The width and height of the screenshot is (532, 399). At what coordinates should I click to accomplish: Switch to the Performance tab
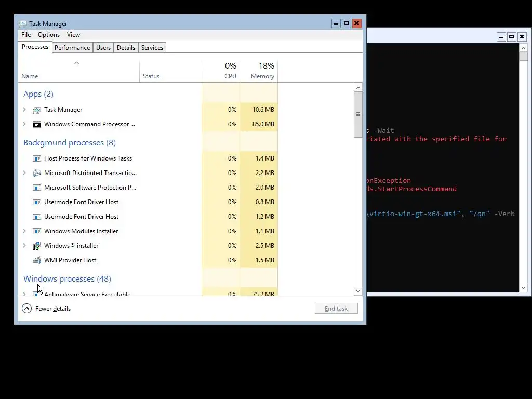pos(72,48)
